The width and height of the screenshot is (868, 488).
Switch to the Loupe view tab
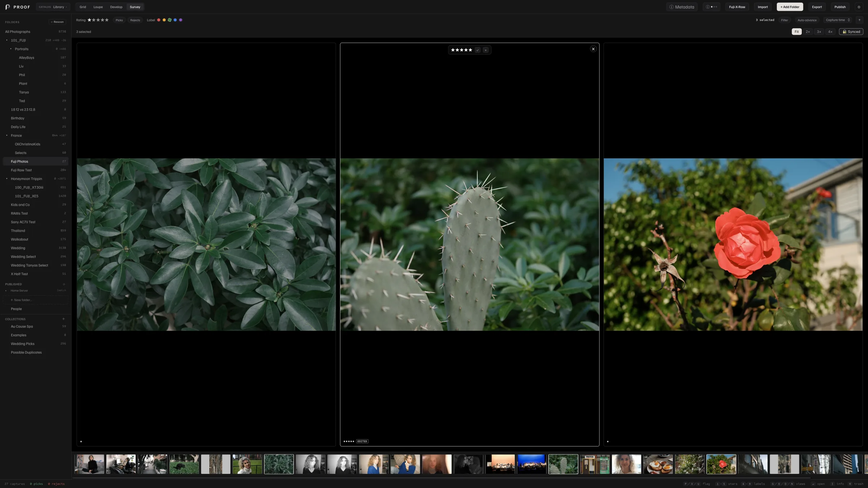click(98, 7)
